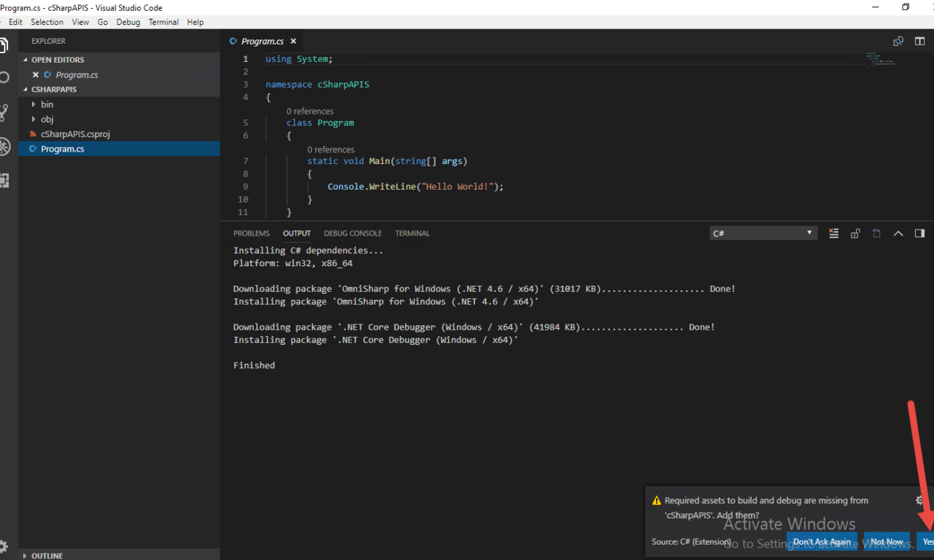Image resolution: width=934 pixels, height=560 pixels.
Task: Click the 0 references lens above Main
Action: click(331, 149)
